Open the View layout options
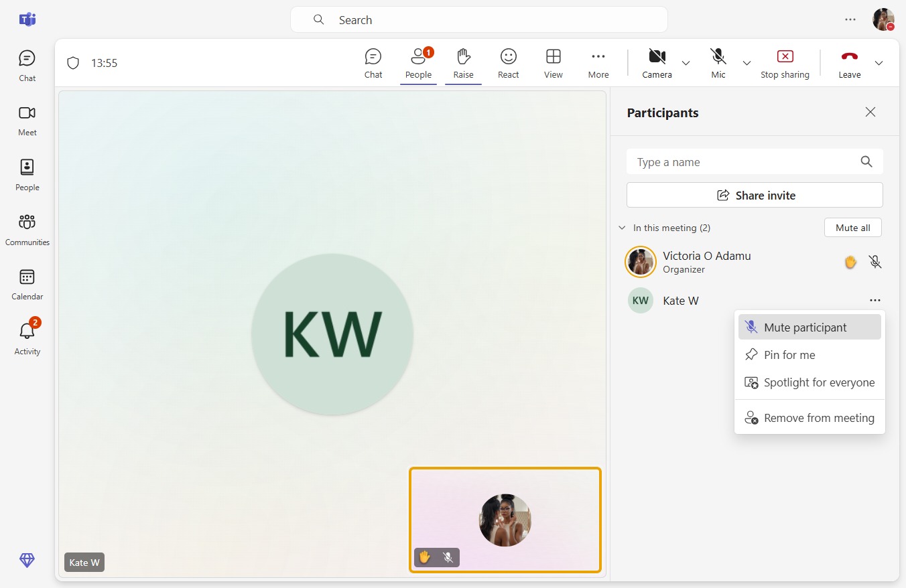Viewport: 906px width, 588px height. [x=554, y=63]
